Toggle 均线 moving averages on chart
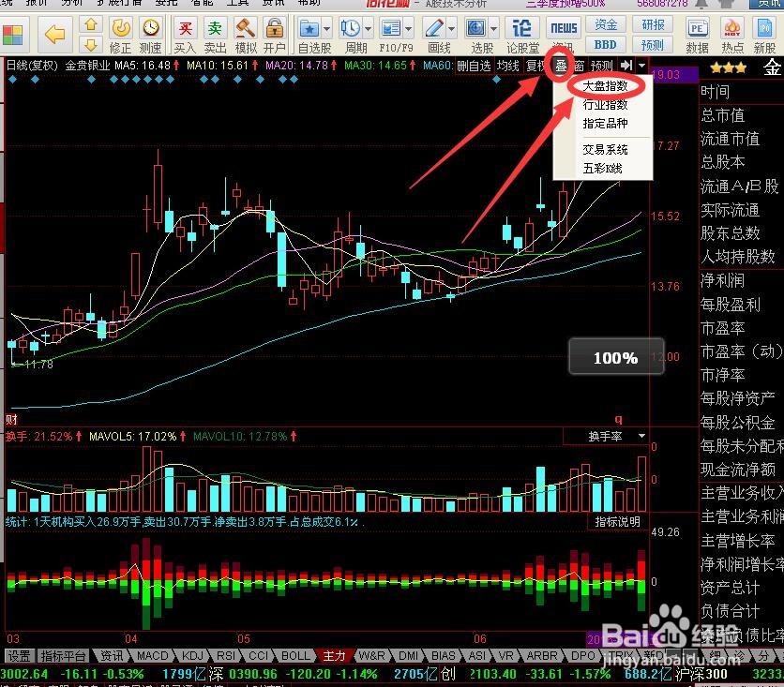Image resolution: width=784 pixels, height=687 pixels. pos(508,66)
